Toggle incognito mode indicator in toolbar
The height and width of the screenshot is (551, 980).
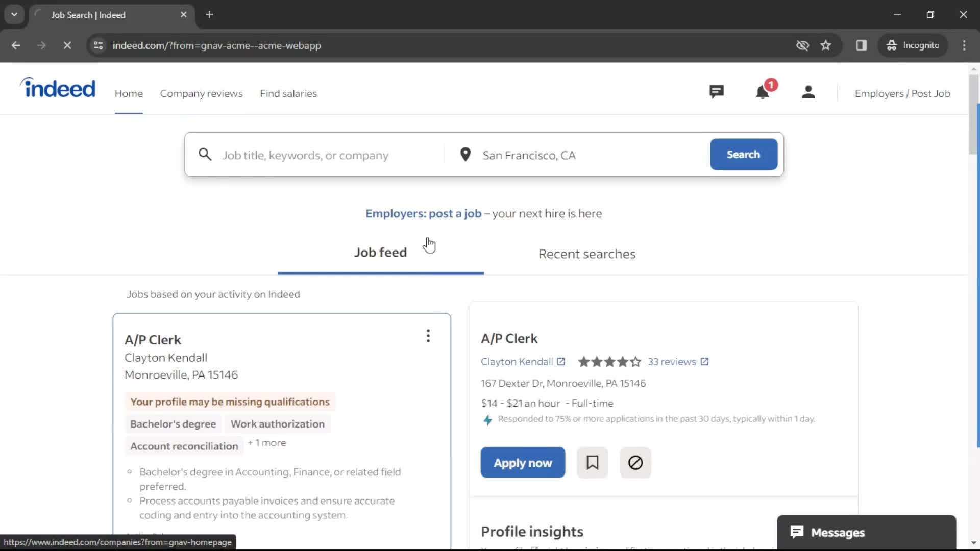click(x=912, y=45)
